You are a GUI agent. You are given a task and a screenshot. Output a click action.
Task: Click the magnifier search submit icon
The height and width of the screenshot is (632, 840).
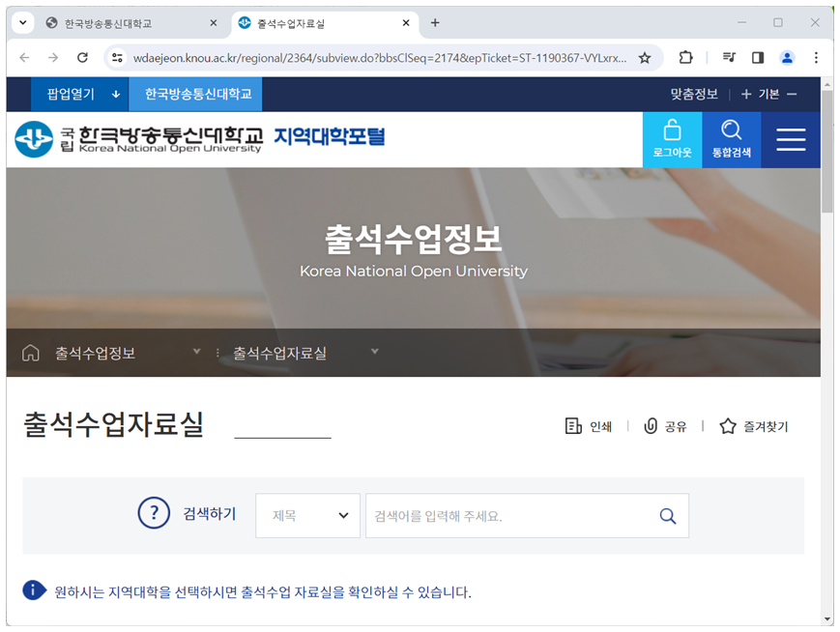(668, 516)
